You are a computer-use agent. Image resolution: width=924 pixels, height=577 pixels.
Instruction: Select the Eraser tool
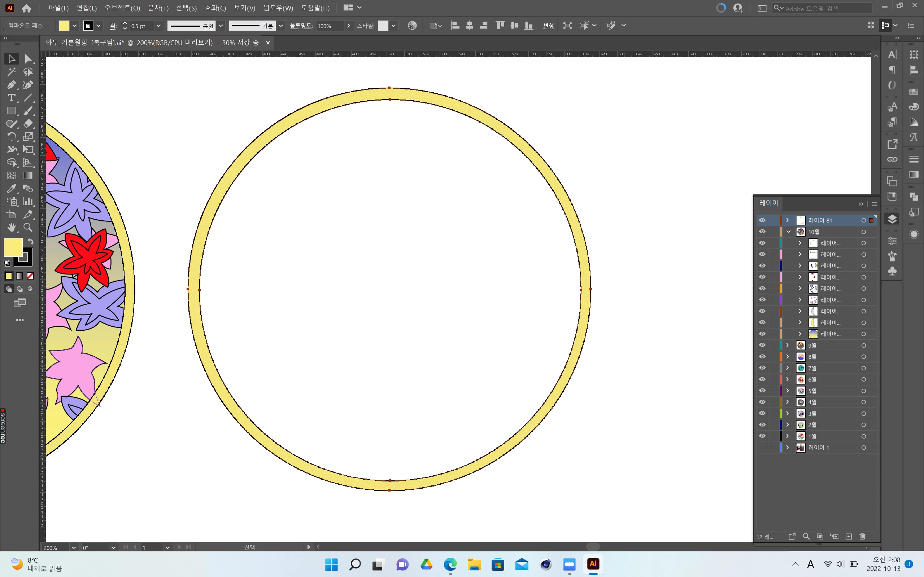pos(28,124)
